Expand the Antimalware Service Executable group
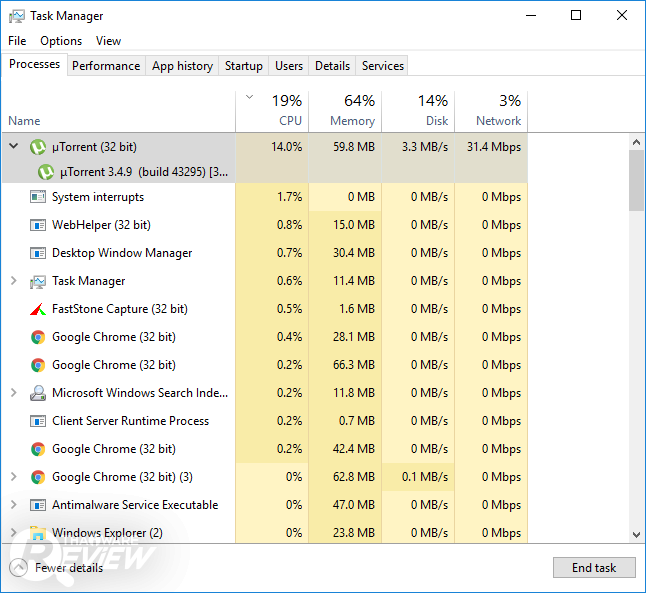The height and width of the screenshot is (593, 646). [x=14, y=505]
